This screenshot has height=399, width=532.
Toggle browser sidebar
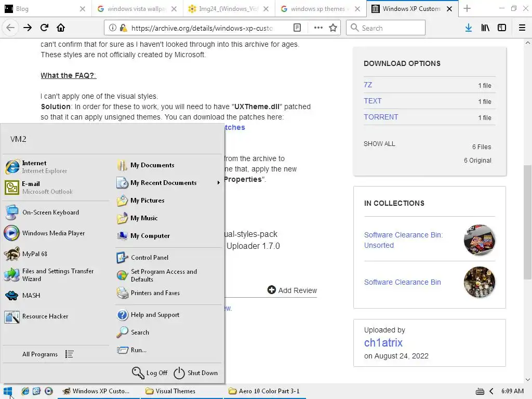502,28
